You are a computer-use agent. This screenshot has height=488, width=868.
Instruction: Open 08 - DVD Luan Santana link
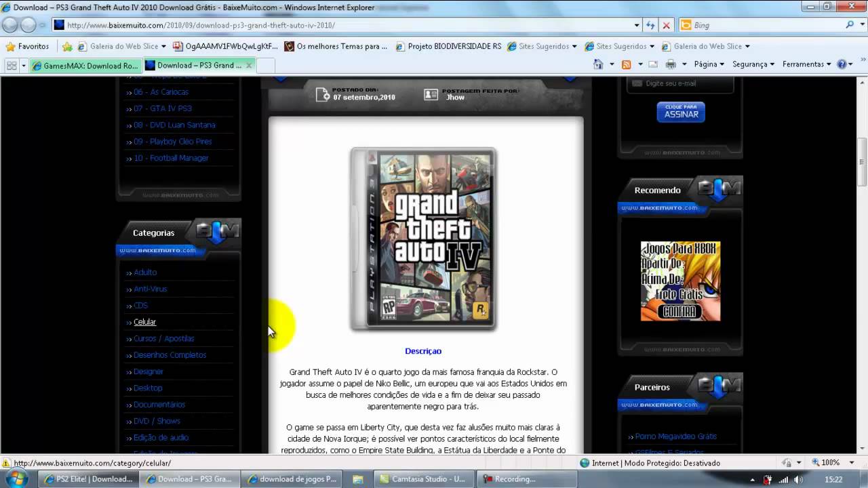pos(174,125)
